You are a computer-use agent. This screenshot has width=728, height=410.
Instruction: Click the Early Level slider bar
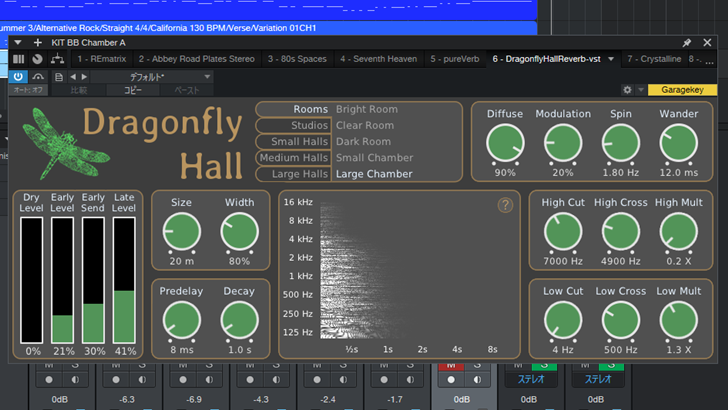coord(62,280)
